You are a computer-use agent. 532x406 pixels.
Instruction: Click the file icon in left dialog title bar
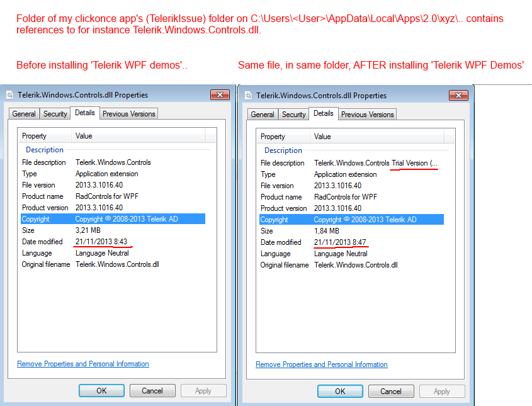click(10, 94)
